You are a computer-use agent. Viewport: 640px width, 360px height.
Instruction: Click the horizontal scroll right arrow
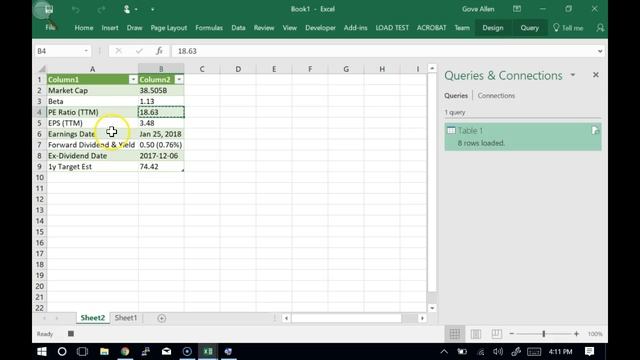422,318
